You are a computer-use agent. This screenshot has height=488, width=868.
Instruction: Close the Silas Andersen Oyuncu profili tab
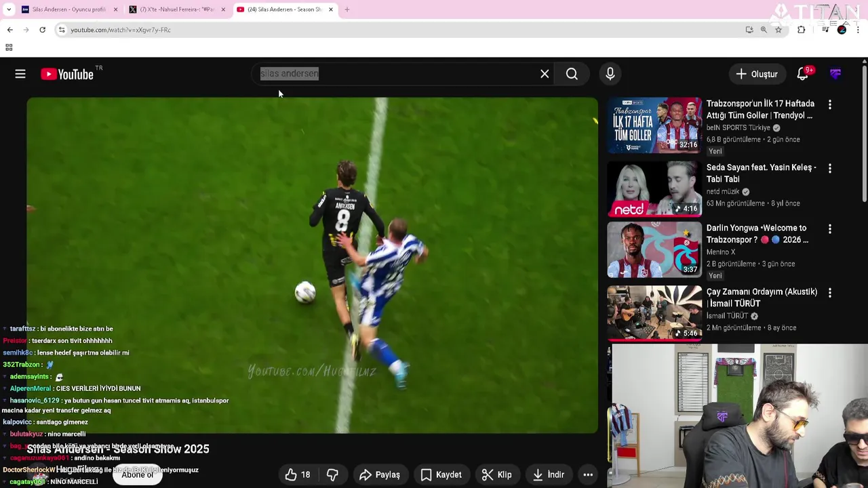[x=115, y=9]
